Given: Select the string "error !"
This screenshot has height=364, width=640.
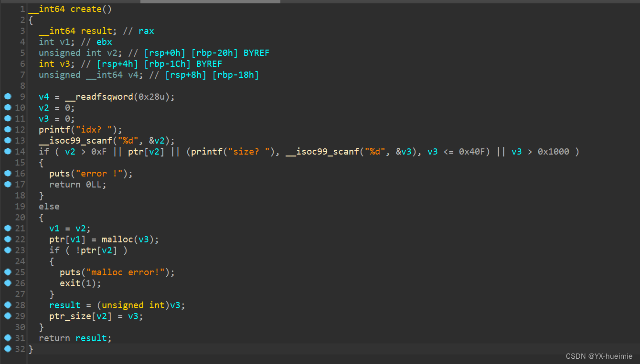Looking at the screenshot, I should tap(96, 173).
